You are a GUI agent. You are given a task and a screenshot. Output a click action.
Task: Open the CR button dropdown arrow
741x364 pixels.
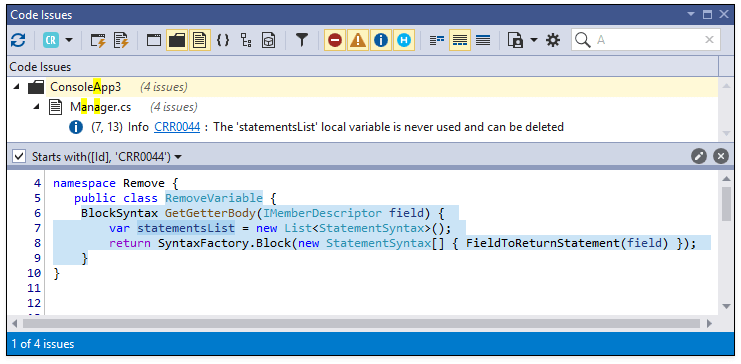69,41
